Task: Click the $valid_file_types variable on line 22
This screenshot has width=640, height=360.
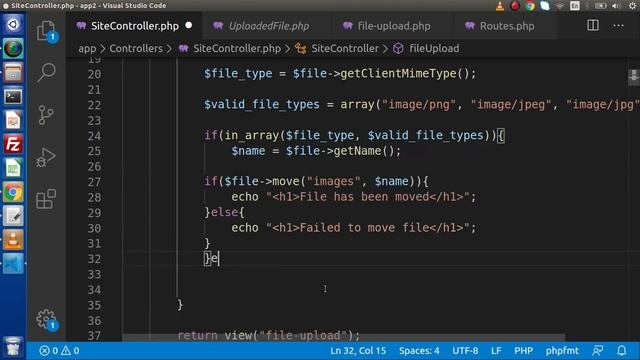Action: [262, 104]
